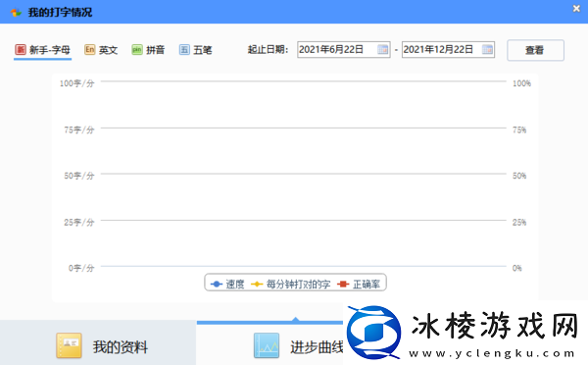Image resolution: width=588 pixels, height=365 pixels.
Task: Toggle the 每分钟打对的字 legend series
Action: [291, 285]
